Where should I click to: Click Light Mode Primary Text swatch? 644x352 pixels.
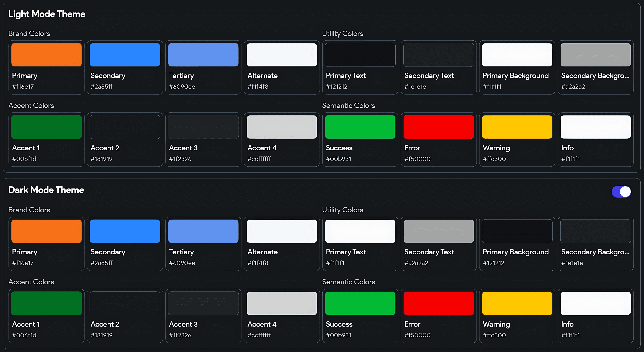[360, 55]
